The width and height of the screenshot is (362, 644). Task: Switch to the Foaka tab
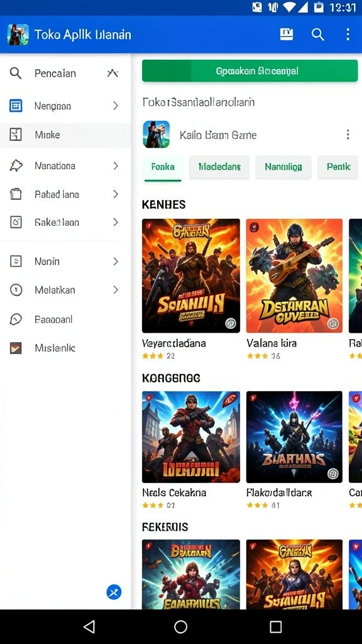[163, 167]
